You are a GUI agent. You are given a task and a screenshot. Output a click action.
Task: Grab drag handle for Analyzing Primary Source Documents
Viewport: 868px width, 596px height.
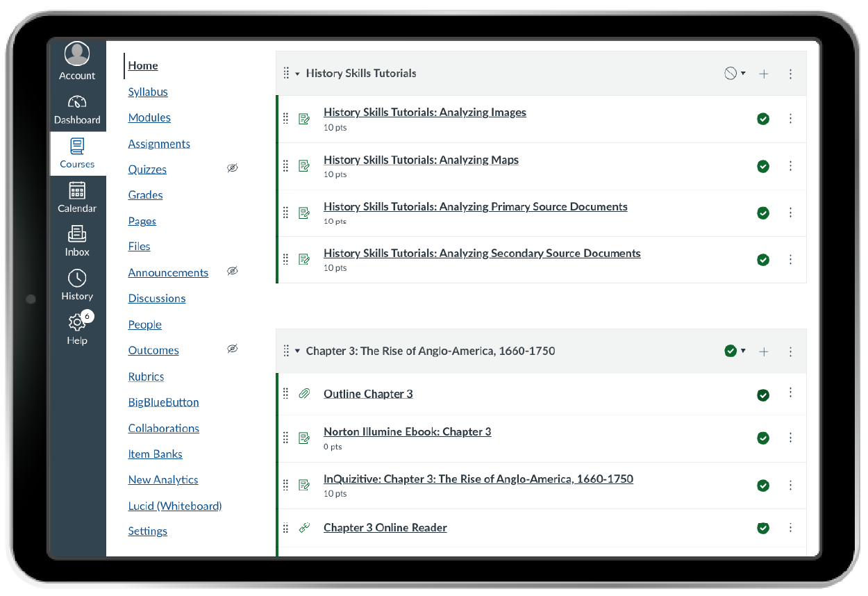pos(285,213)
